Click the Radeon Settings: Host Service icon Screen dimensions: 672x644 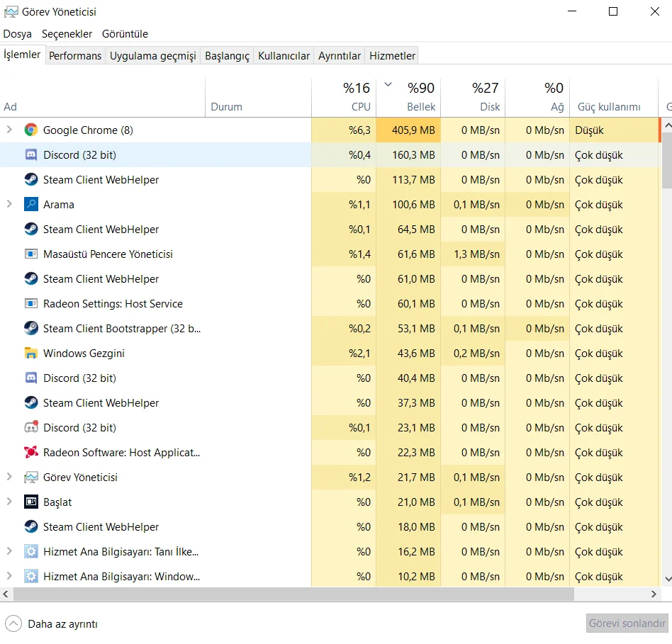pyautogui.click(x=30, y=303)
